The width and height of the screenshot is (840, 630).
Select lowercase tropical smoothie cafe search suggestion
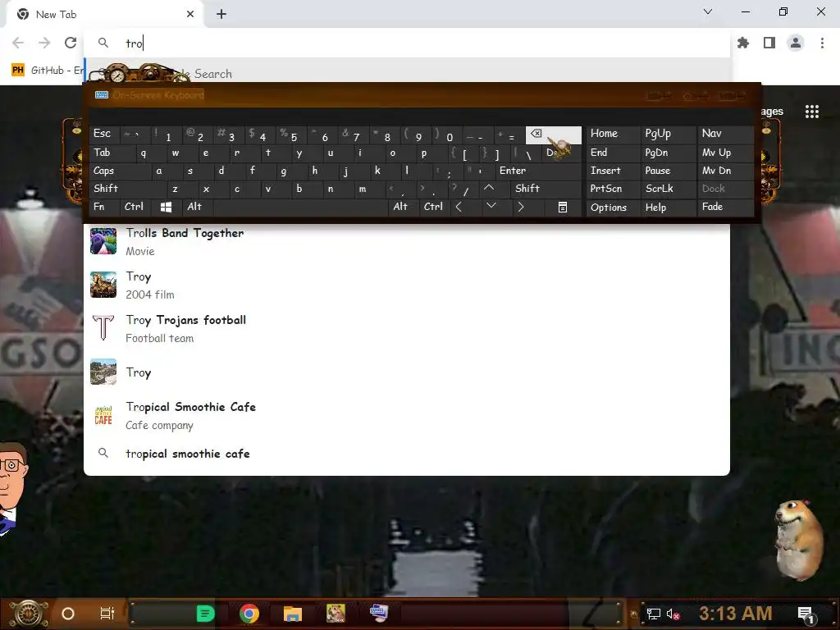(x=407, y=454)
